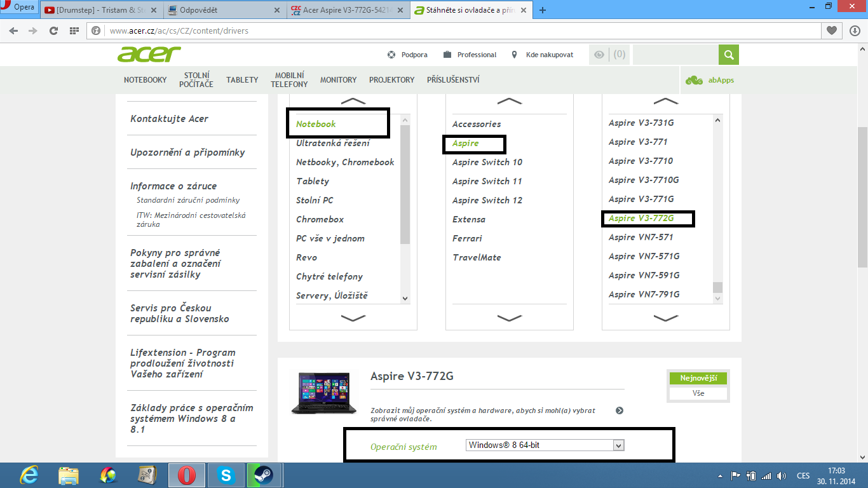The image size is (868, 488).
Task: Click the eye icon next to (0)
Action: (x=599, y=55)
